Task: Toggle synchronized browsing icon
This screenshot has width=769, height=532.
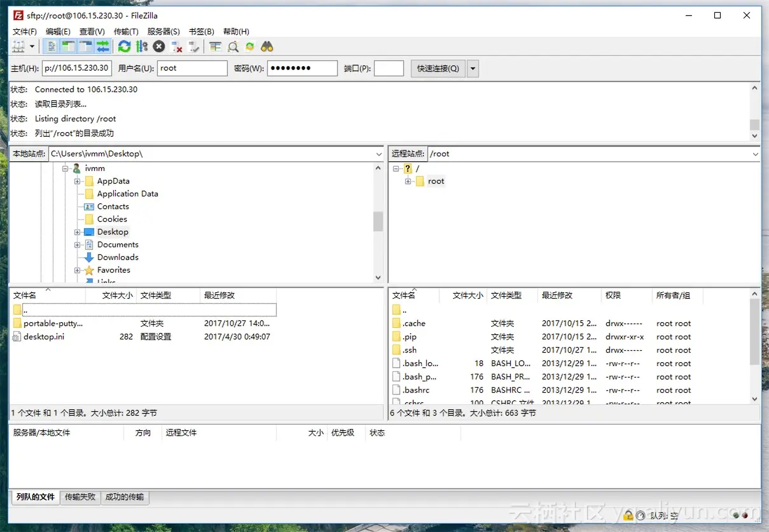Action: (x=250, y=46)
